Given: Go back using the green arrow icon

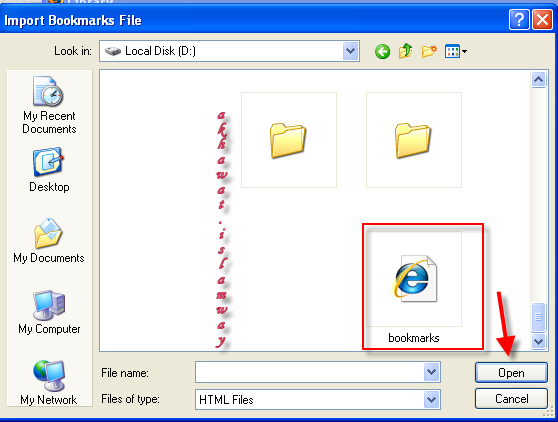Looking at the screenshot, I should (382, 52).
